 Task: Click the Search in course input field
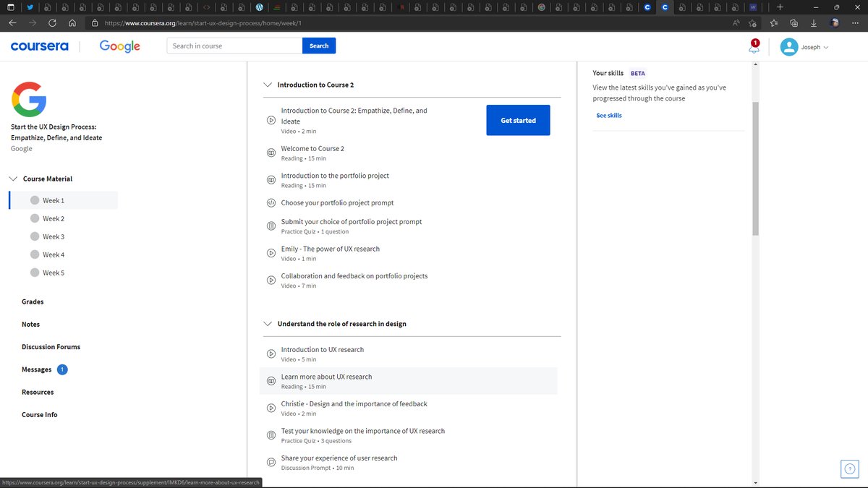tap(233, 45)
